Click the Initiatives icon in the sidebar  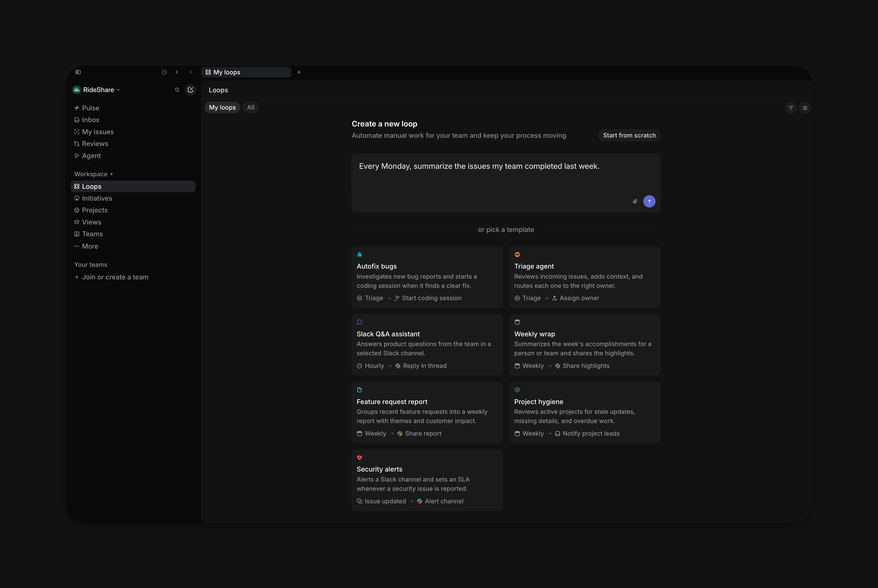(x=77, y=198)
